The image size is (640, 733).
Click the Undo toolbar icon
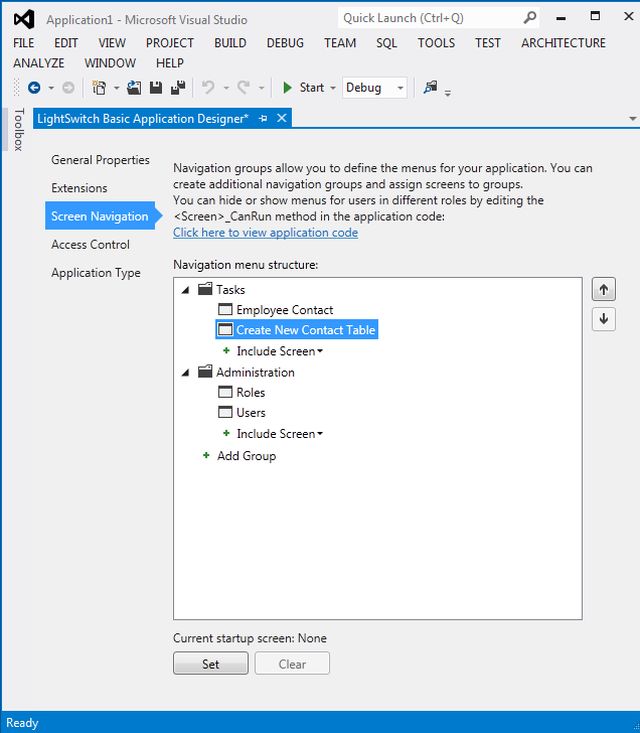(209, 87)
